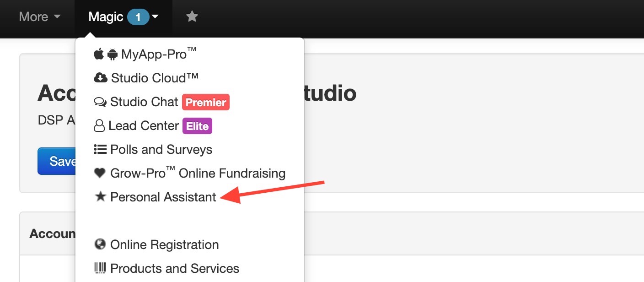Image resolution: width=644 pixels, height=282 pixels.
Task: Collapse the Magic dropdown menu caret
Action: pyautogui.click(x=155, y=17)
